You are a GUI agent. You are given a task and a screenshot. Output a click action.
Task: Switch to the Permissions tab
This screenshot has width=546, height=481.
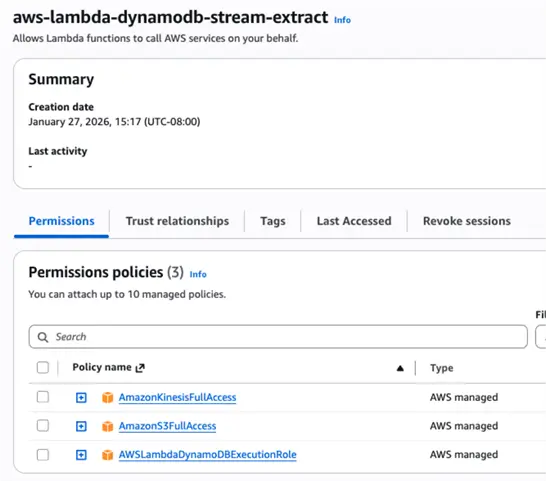tap(61, 221)
